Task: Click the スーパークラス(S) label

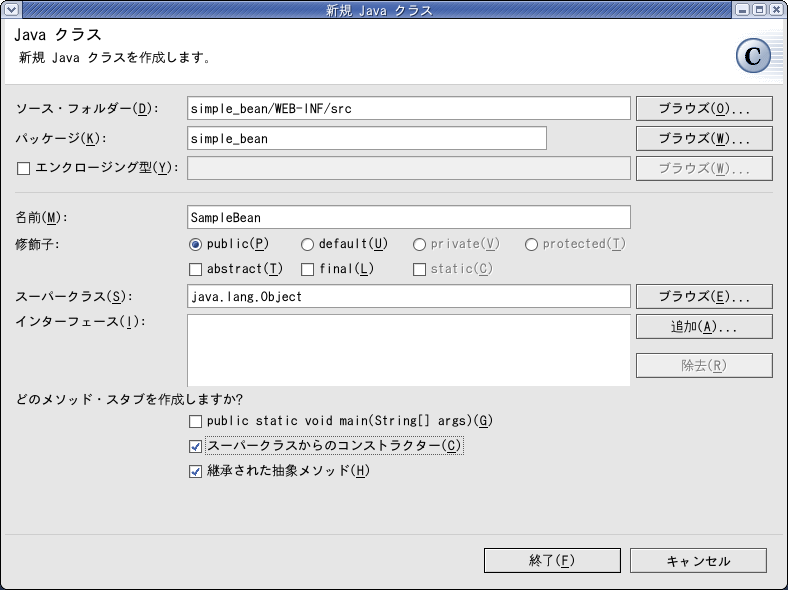Action: (74, 297)
